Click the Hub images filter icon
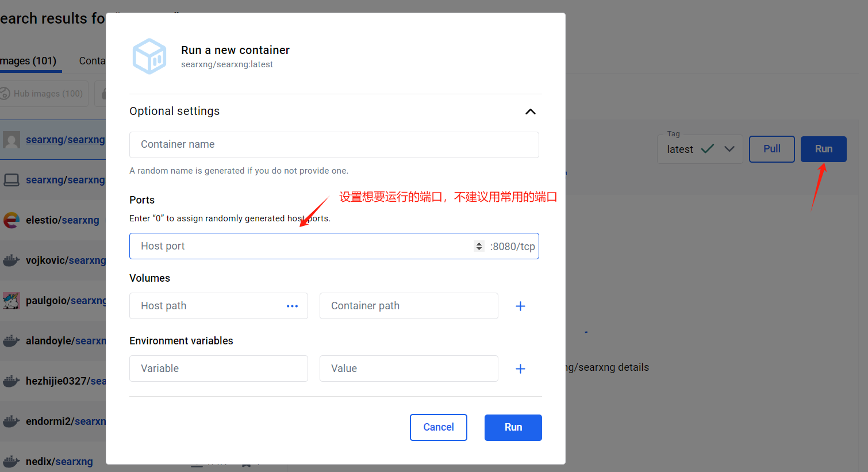 (5, 93)
